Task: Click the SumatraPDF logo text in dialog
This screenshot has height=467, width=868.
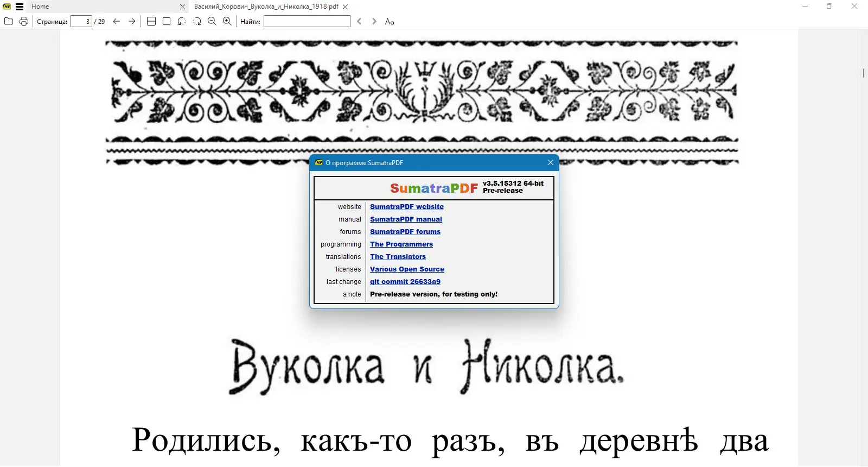Action: point(434,188)
